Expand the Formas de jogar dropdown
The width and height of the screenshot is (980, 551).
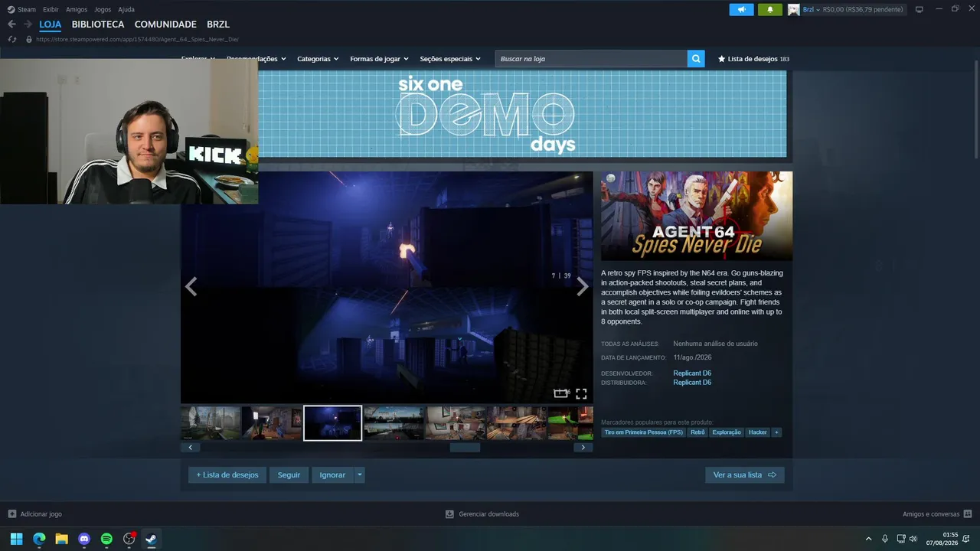(380, 59)
